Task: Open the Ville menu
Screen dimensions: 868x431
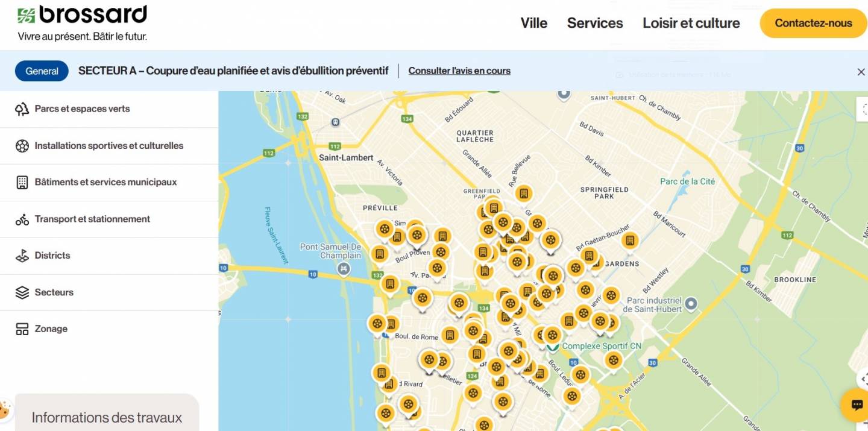Action: 533,24
